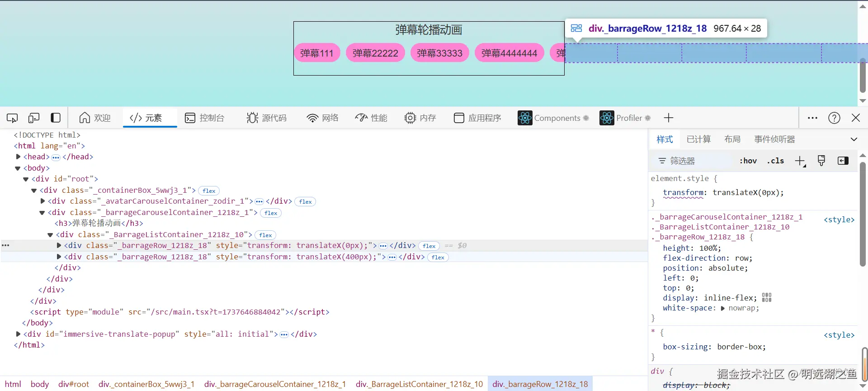Open the 内存 memory tab
This screenshot has width=868, height=391.
pyautogui.click(x=420, y=118)
